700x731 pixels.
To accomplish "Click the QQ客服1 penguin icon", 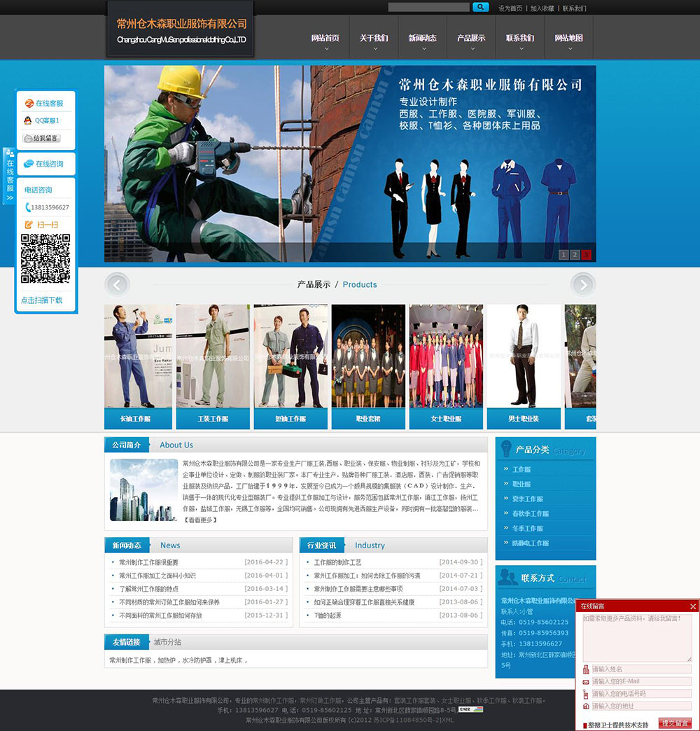I will 28,120.
